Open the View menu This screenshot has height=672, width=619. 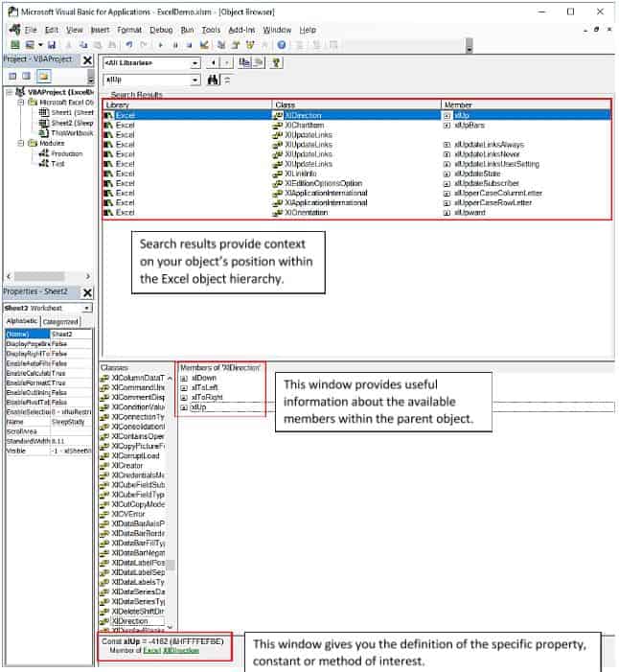click(74, 30)
